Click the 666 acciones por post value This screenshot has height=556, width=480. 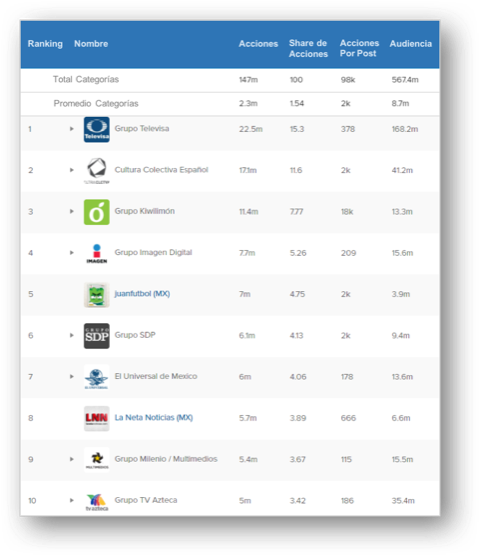(348, 418)
